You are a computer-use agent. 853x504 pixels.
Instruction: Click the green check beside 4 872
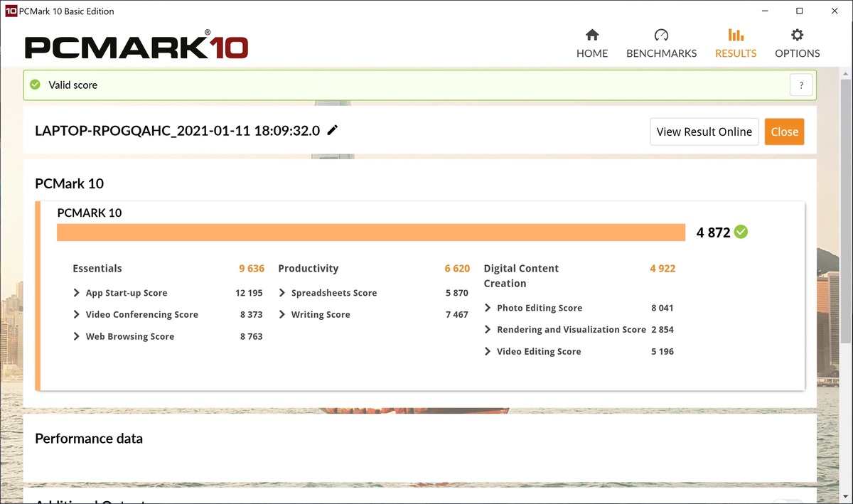[741, 232]
